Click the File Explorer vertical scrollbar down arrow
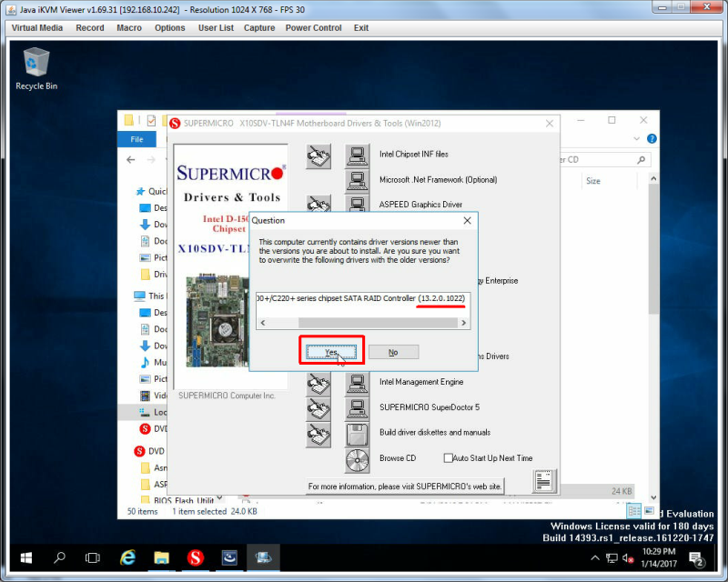Viewport: 728px width, 582px height. (653, 497)
